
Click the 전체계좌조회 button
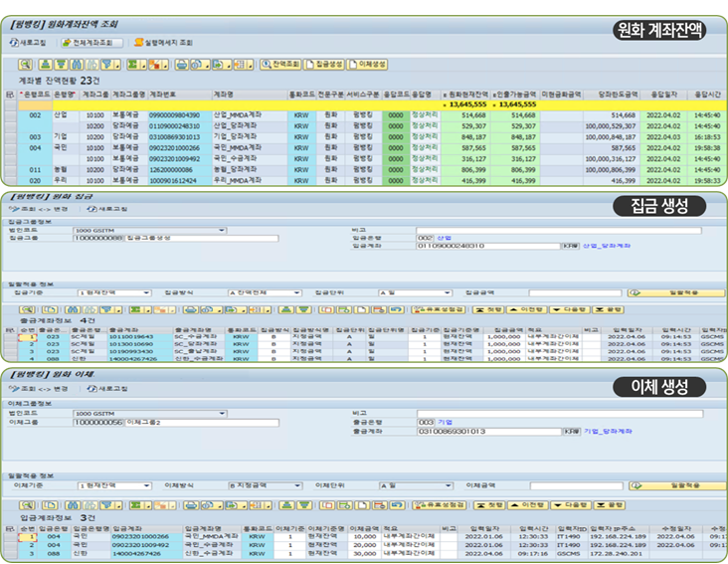92,43
